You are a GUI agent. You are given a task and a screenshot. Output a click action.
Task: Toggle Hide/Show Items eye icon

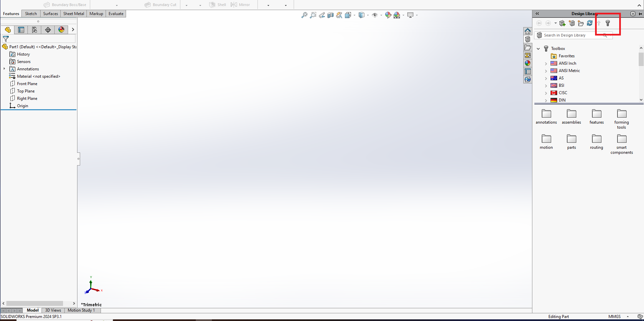click(x=375, y=15)
